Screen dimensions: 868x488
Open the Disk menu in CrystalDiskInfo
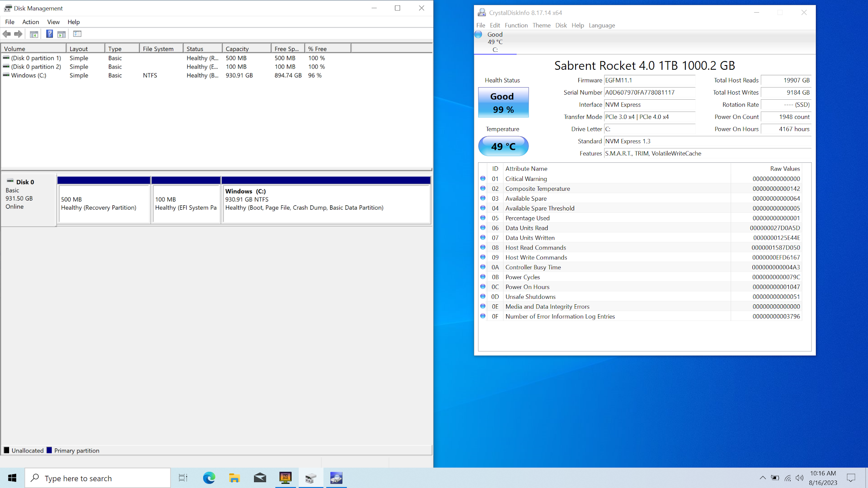tap(561, 25)
